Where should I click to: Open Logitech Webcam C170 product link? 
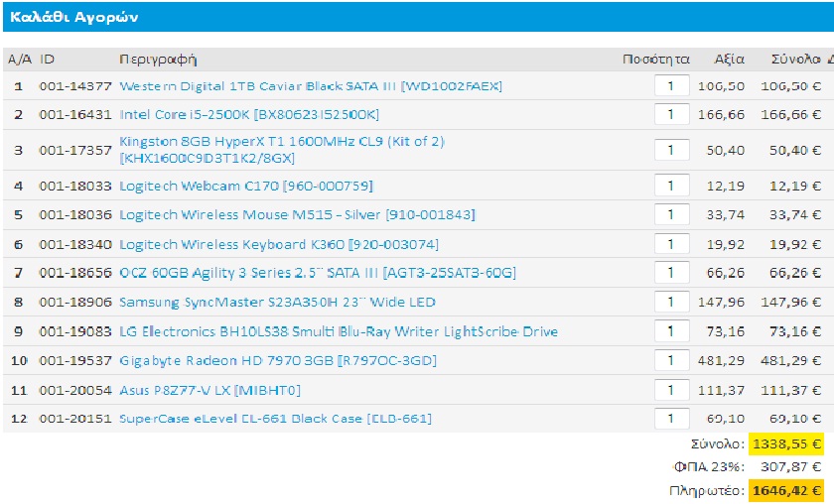[246, 187]
